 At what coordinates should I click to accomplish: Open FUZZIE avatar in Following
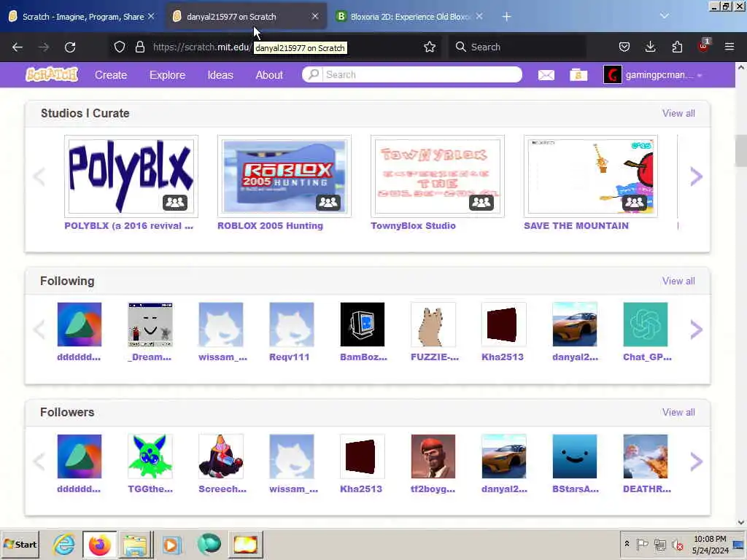pyautogui.click(x=433, y=324)
